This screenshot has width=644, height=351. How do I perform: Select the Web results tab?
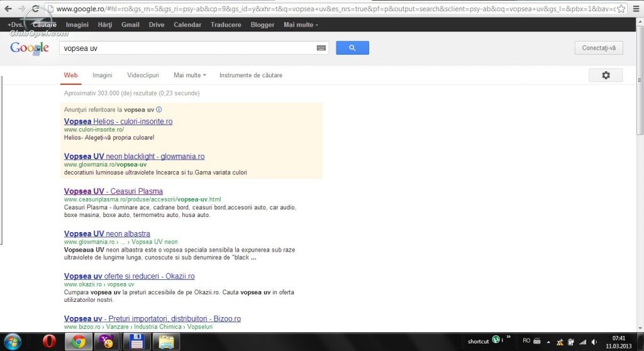coord(70,75)
